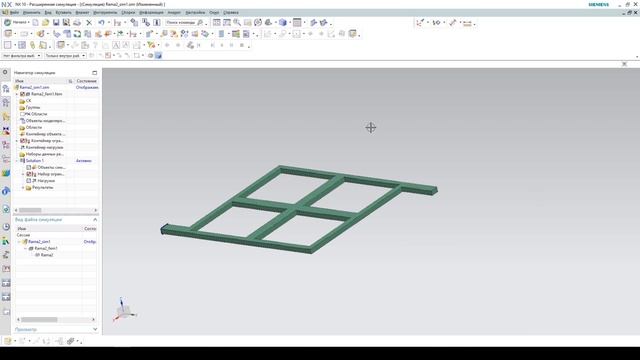Click the command search input field
Screen dimensions: 640x360
(x=181, y=22)
